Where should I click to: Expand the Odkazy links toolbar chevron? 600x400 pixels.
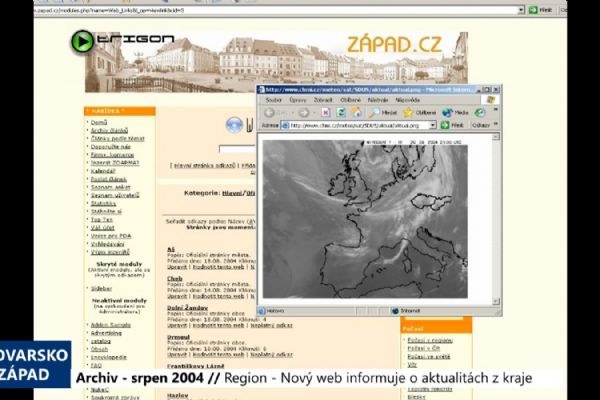[496, 124]
